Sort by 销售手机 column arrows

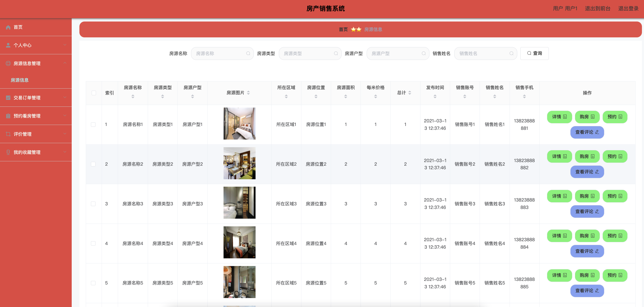pos(524,97)
